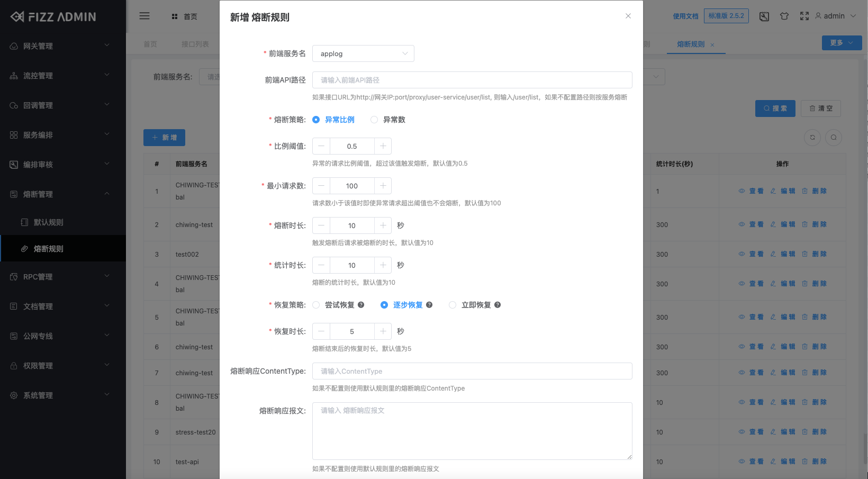Increase the 恢复时长 value
868x479 pixels.
(383, 331)
